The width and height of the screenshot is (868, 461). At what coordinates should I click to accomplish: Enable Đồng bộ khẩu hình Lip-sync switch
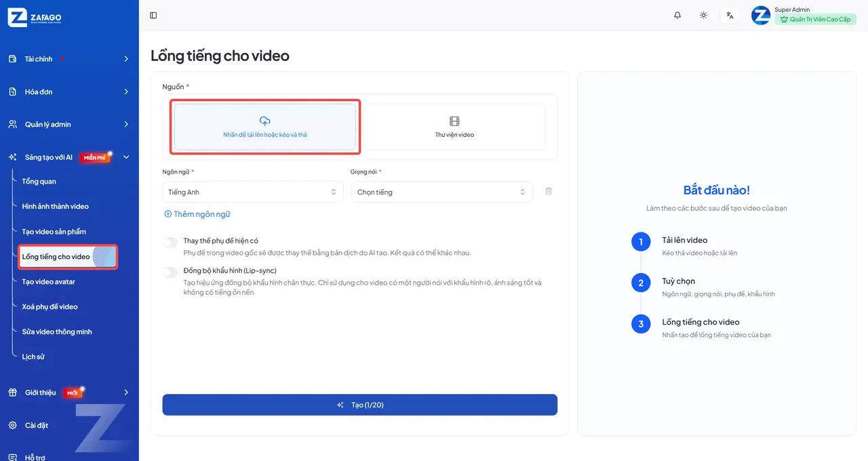(x=170, y=271)
